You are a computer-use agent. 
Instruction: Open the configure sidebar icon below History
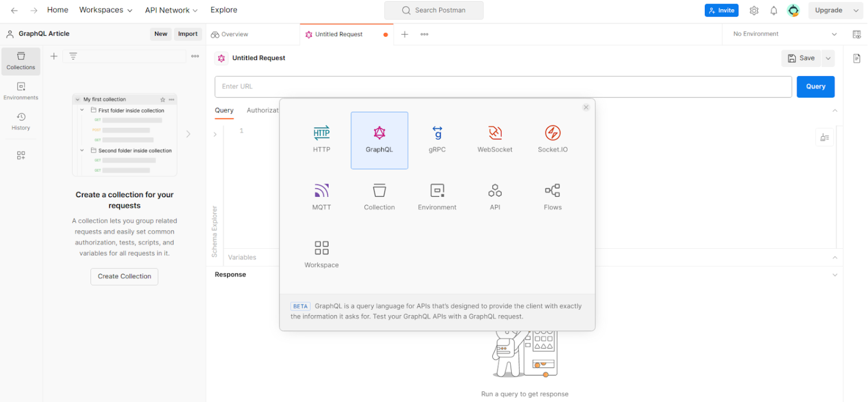tap(21, 156)
